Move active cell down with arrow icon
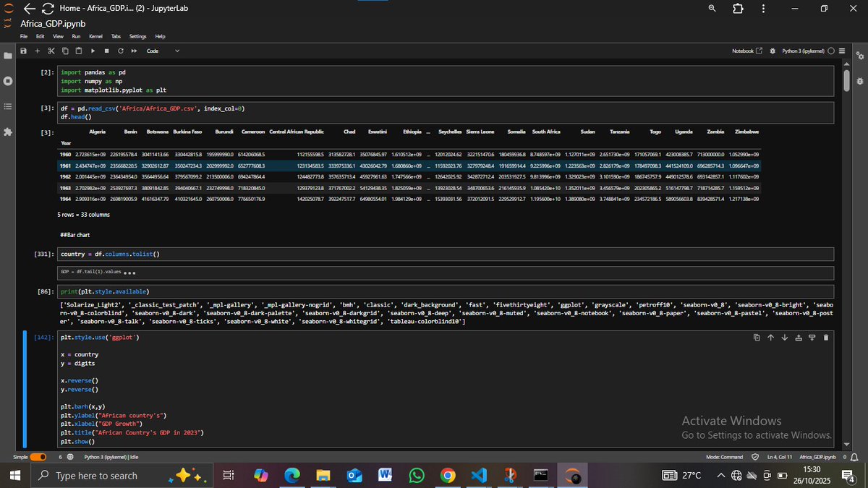The width and height of the screenshot is (868, 488). [x=784, y=337]
